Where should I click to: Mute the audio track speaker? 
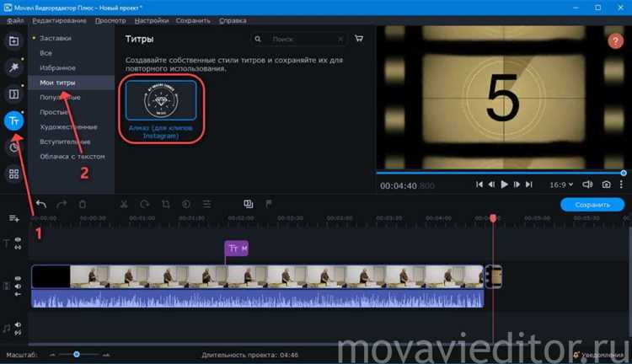[x=18, y=324]
